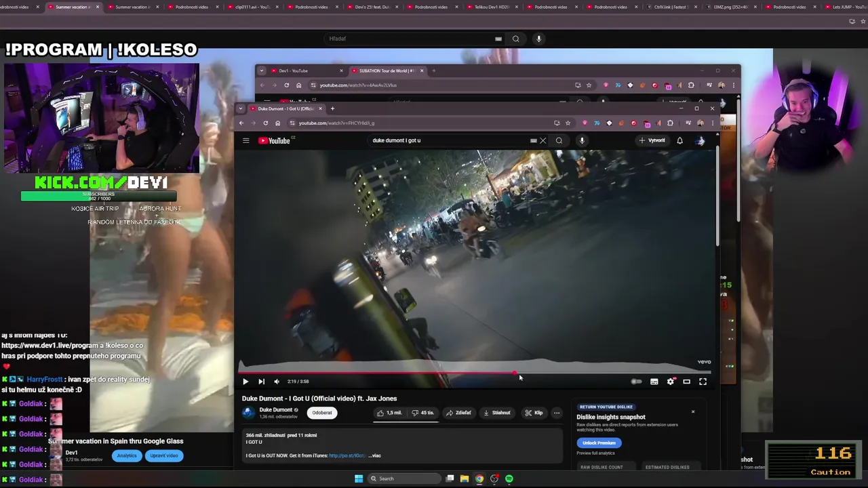The image size is (868, 488).
Task: Click Upraviť video button
Action: pos(163,455)
